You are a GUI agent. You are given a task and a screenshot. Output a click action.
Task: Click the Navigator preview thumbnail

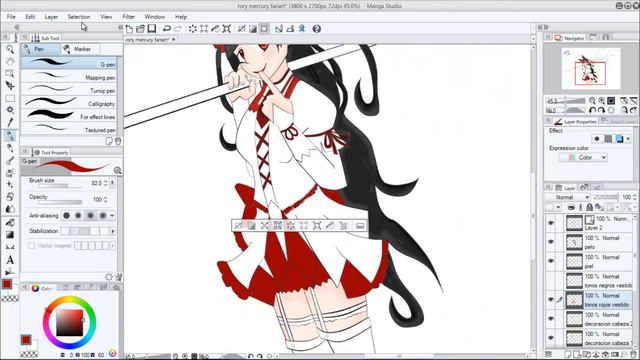point(591,68)
